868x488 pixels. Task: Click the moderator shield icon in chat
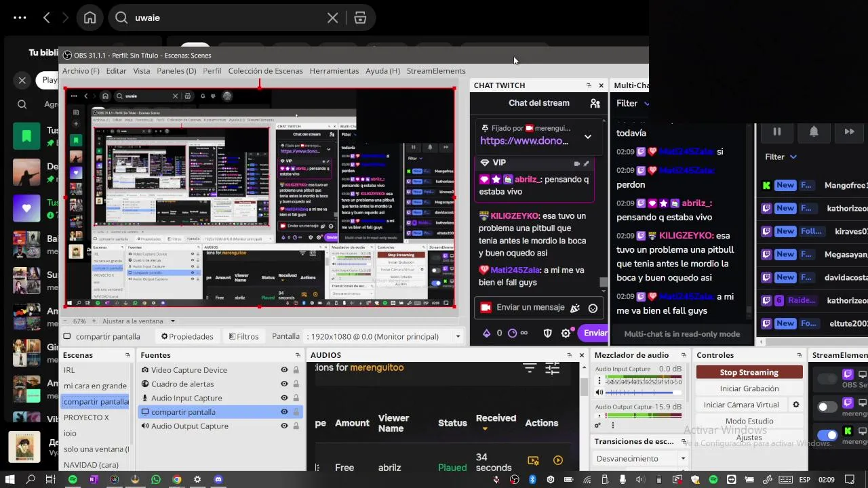548,333
